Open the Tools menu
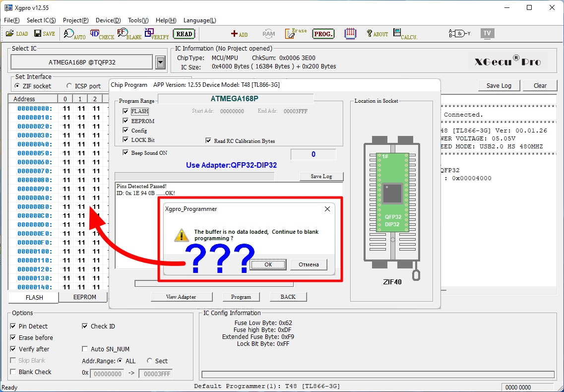 pyautogui.click(x=138, y=20)
